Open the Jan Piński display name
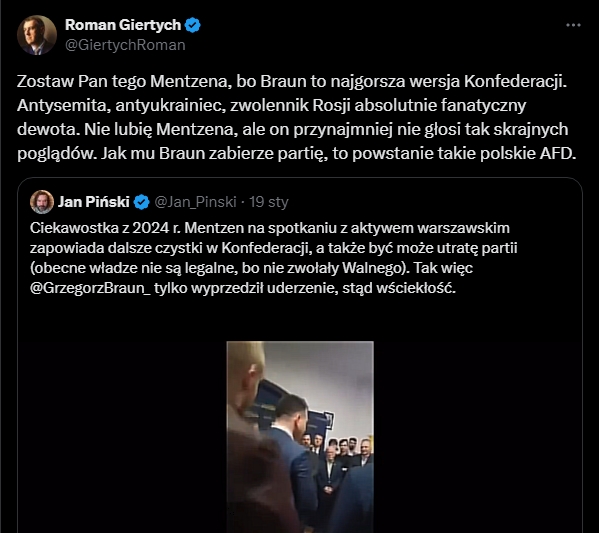This screenshot has height=533, width=599. click(x=94, y=202)
